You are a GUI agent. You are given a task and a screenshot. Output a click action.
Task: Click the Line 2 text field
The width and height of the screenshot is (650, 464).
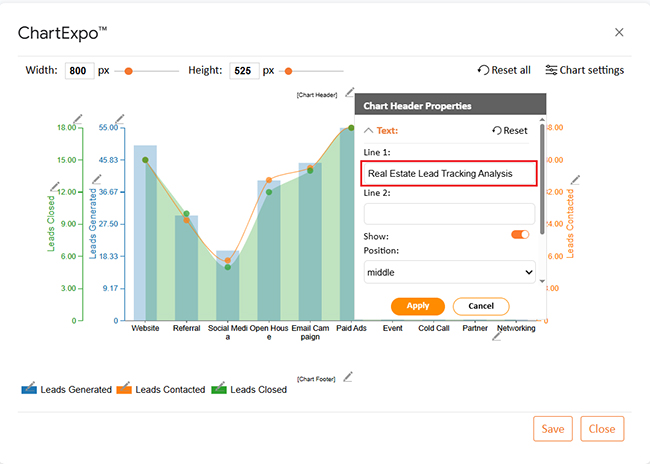click(449, 213)
